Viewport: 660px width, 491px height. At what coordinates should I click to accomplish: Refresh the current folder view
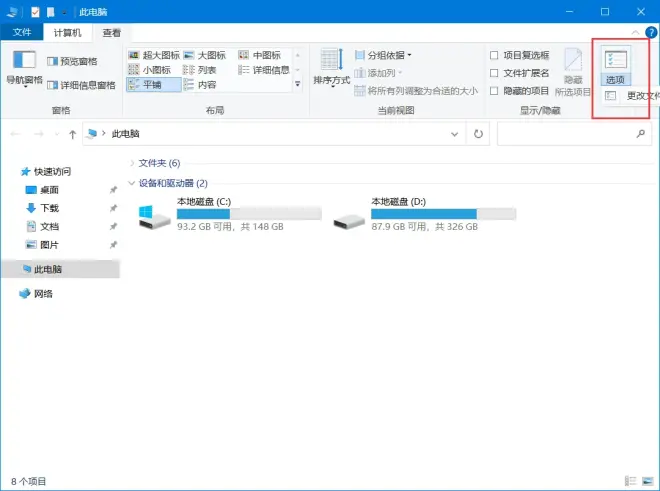[478, 134]
